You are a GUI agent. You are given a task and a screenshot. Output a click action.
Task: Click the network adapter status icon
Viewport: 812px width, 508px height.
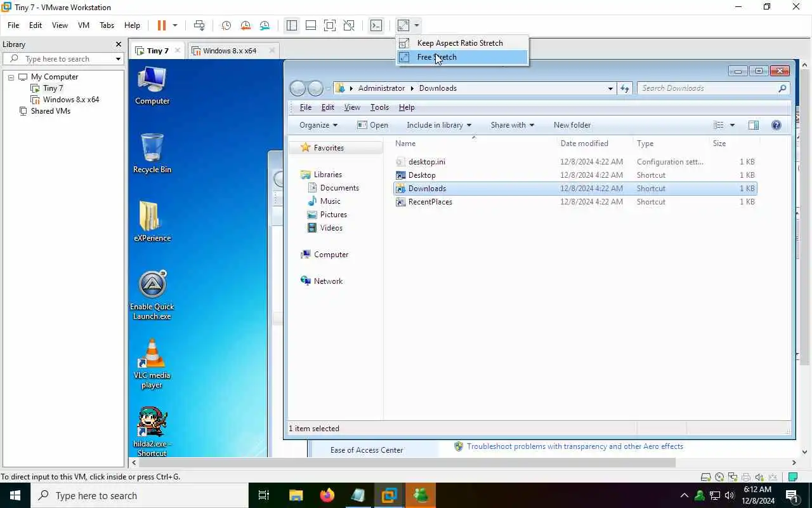pyautogui.click(x=733, y=477)
